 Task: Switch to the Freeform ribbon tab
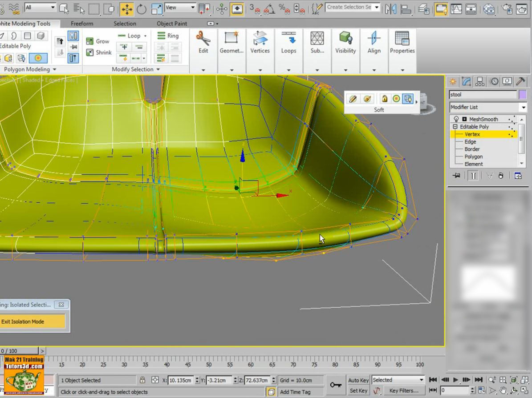click(x=81, y=24)
